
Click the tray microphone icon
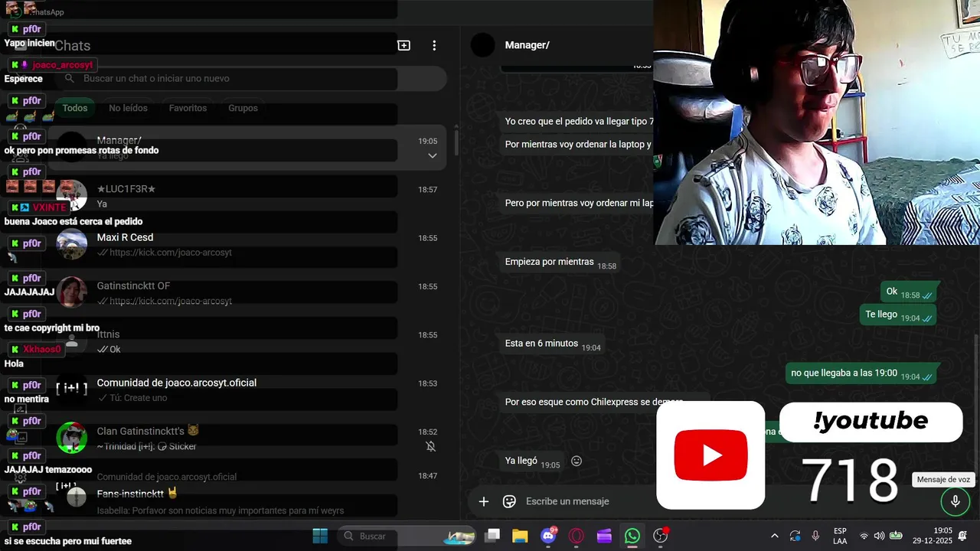click(x=815, y=536)
